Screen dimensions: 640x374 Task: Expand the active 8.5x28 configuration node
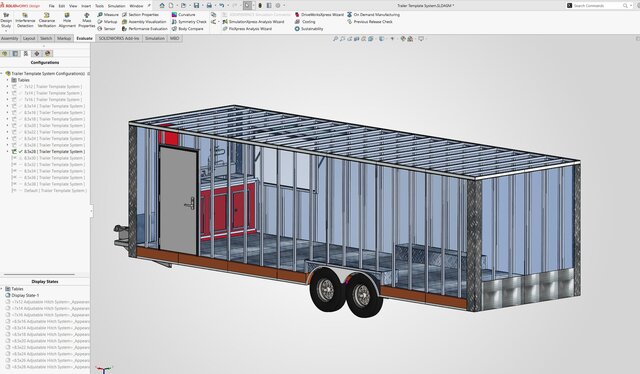click(7, 151)
